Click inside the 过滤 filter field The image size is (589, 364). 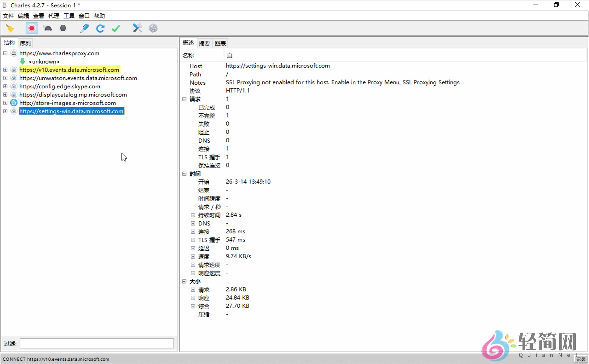coord(96,343)
